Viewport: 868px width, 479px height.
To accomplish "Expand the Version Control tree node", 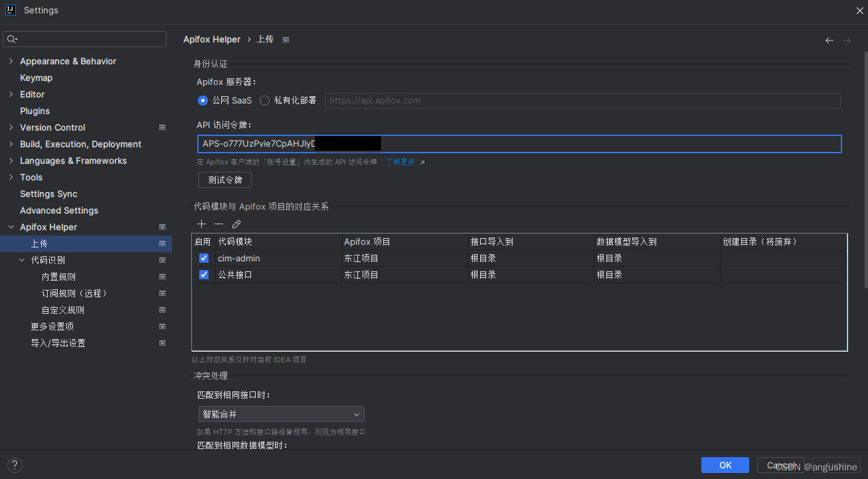I will pyautogui.click(x=11, y=127).
